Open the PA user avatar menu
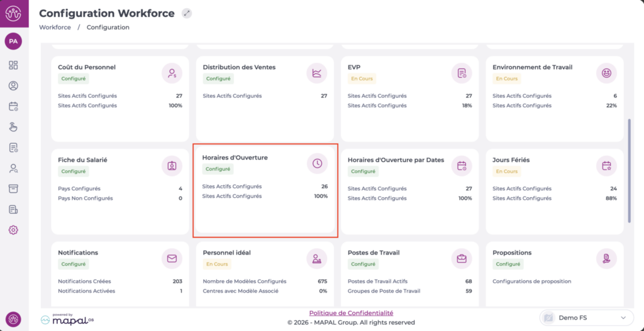644x331 pixels. (13, 41)
